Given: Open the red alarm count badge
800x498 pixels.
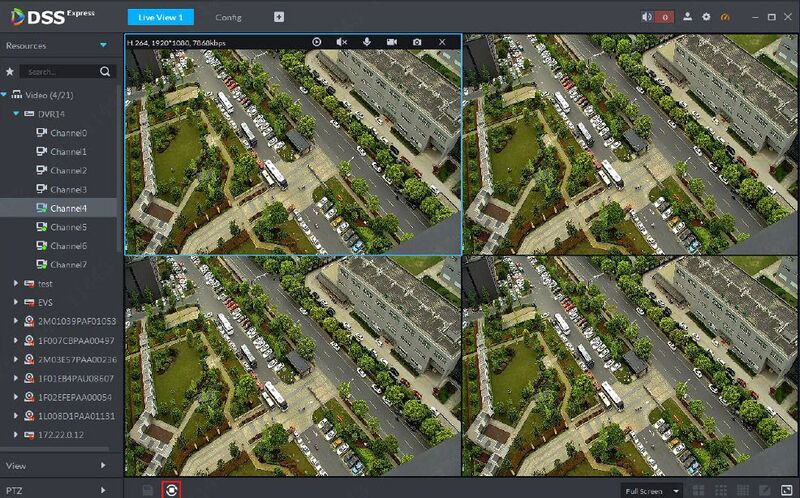Looking at the screenshot, I should [664, 17].
